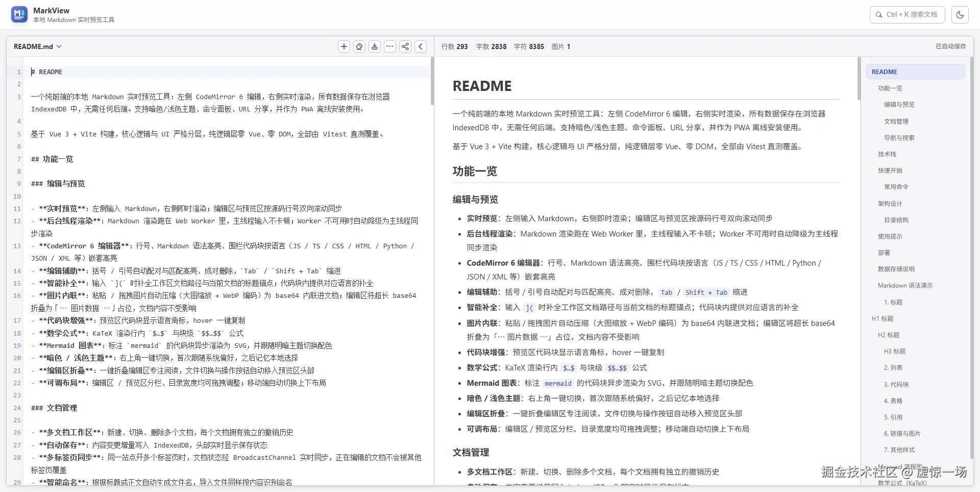The width and height of the screenshot is (980, 492).
Task: Go to 4. 表格 in the outline
Action: [893, 401]
